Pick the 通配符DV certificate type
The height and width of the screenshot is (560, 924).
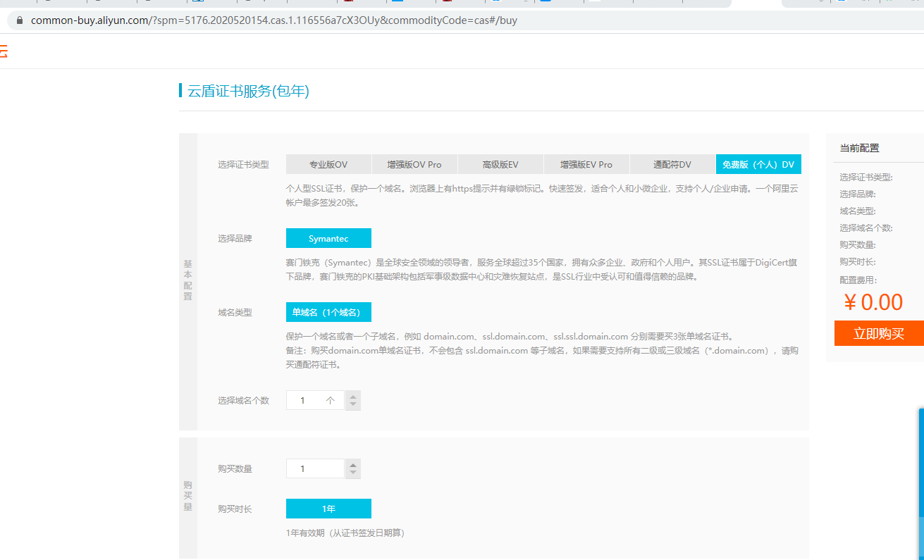(672, 164)
